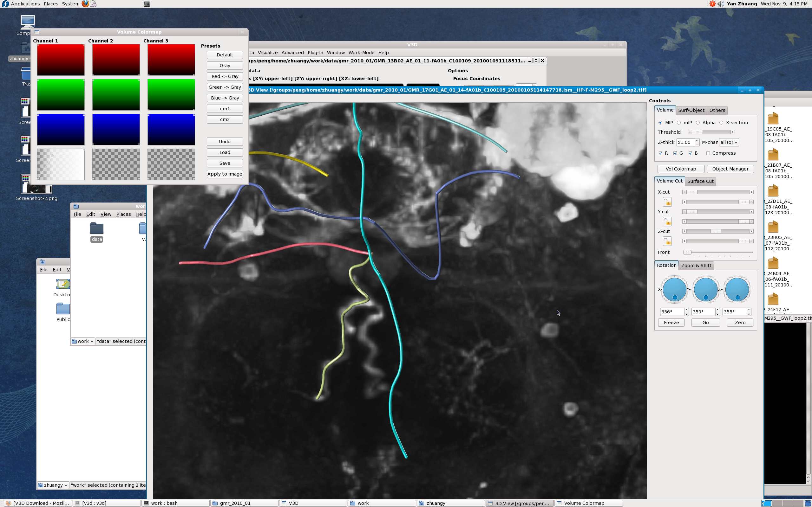Click the X rotation dial
This screenshot has height=507, width=812.
click(x=674, y=289)
